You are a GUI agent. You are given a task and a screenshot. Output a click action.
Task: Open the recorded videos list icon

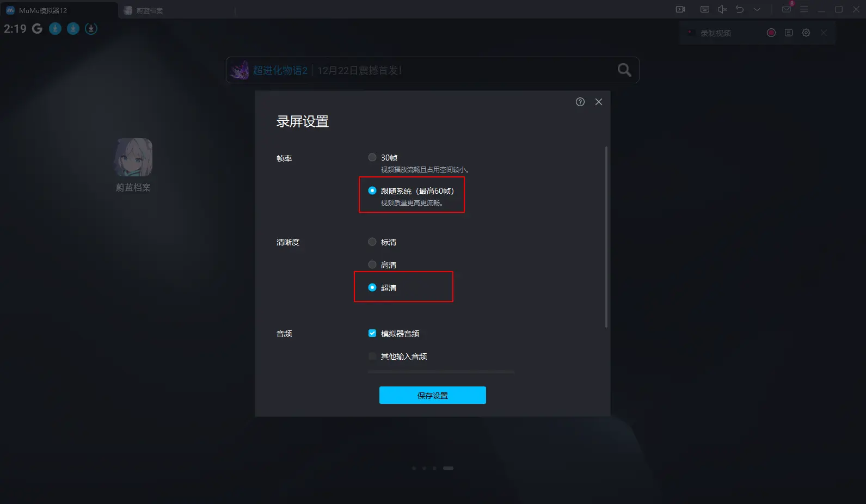789,33
